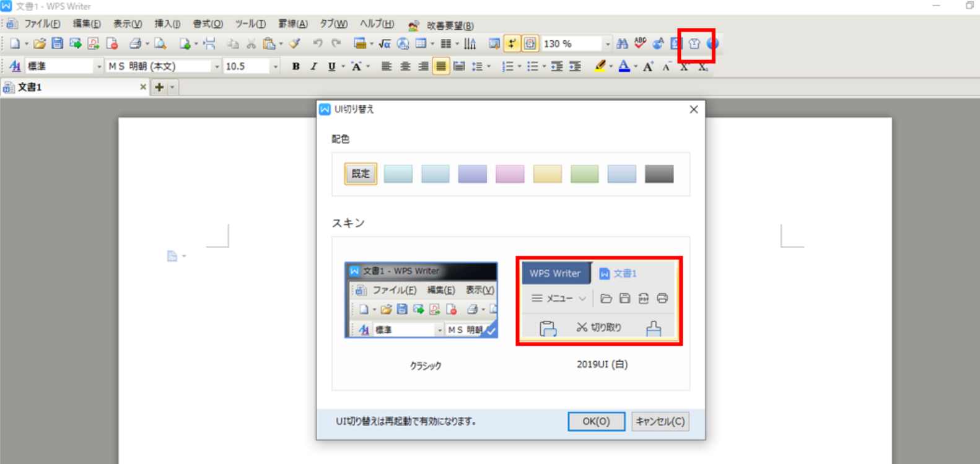
Task: Apply the font color A
Action: click(624, 66)
